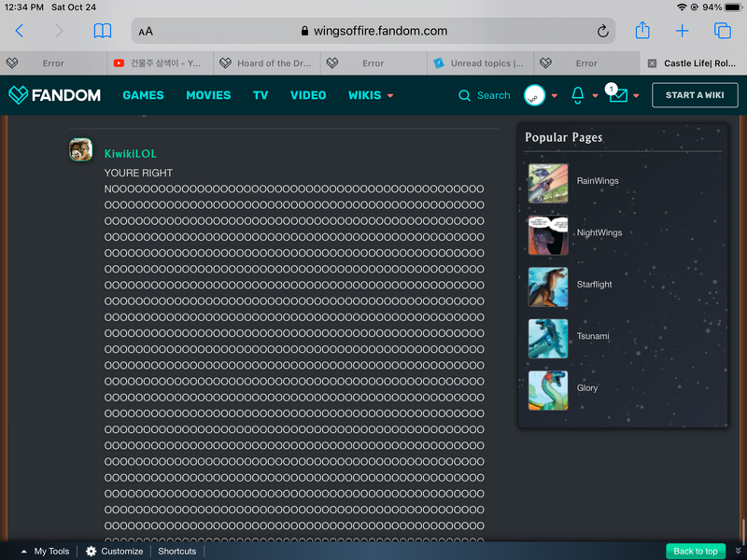Screen dimensions: 747x560
Task: Open Customize in the bottom toolbar
Action: [115, 551]
